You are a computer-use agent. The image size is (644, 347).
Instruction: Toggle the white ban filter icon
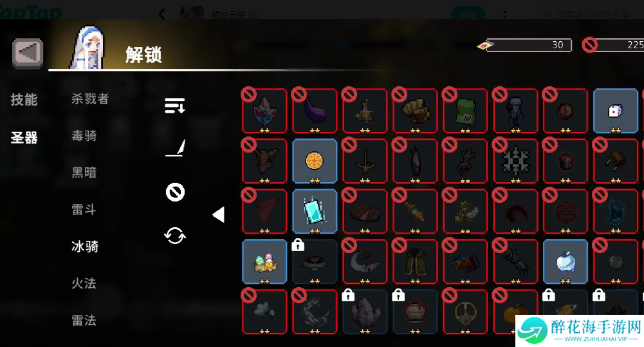176,192
